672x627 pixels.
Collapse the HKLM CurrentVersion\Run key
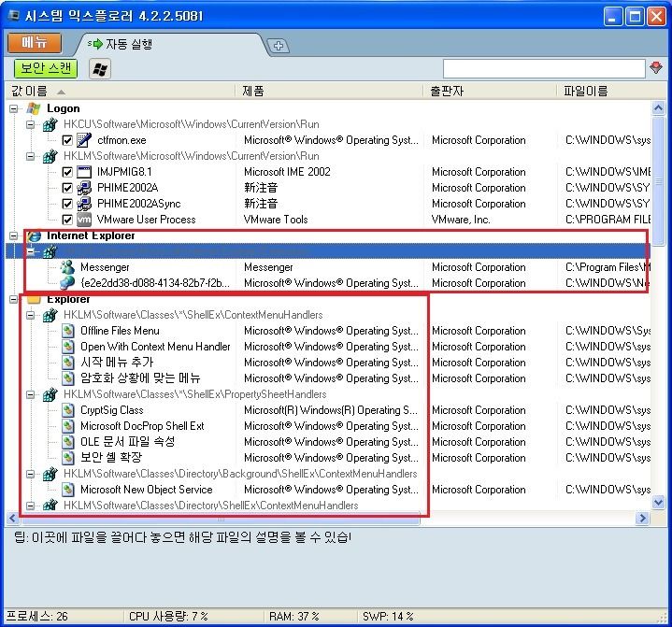click(x=31, y=156)
